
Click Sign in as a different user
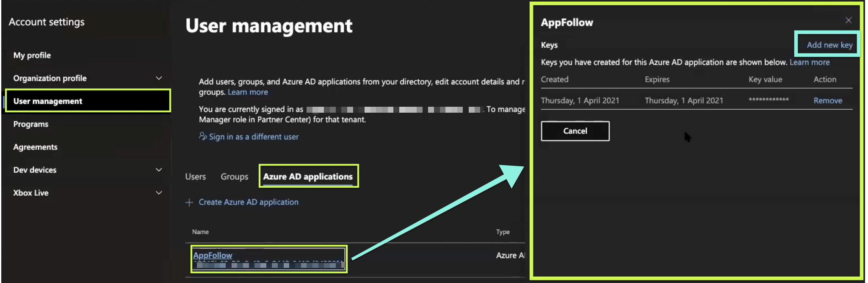(x=254, y=136)
